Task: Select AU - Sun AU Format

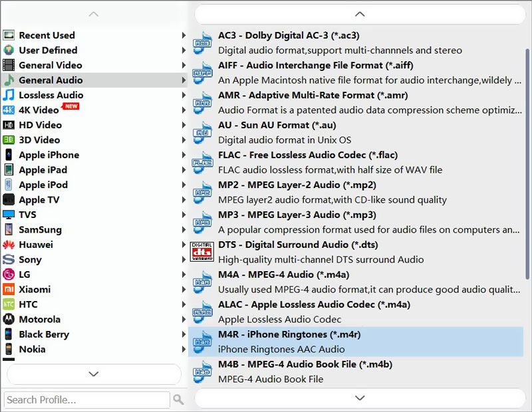Action: (x=356, y=132)
